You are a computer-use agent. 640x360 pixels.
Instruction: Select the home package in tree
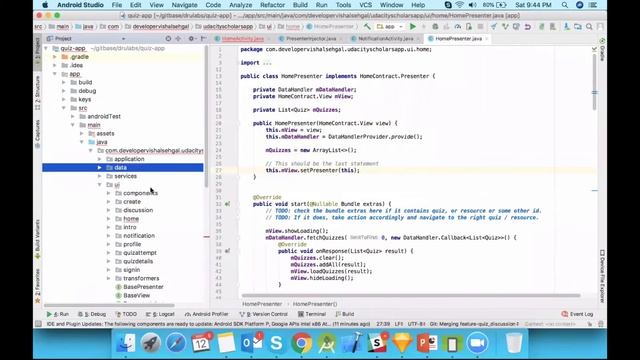point(131,219)
